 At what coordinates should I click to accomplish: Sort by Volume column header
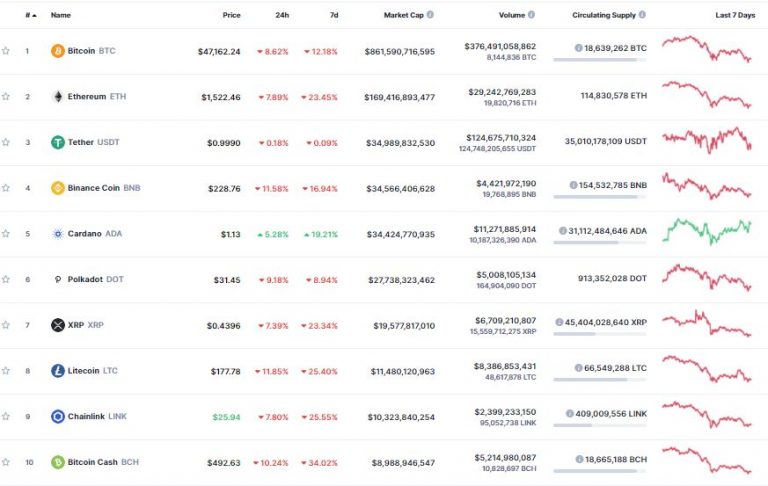tap(512, 15)
